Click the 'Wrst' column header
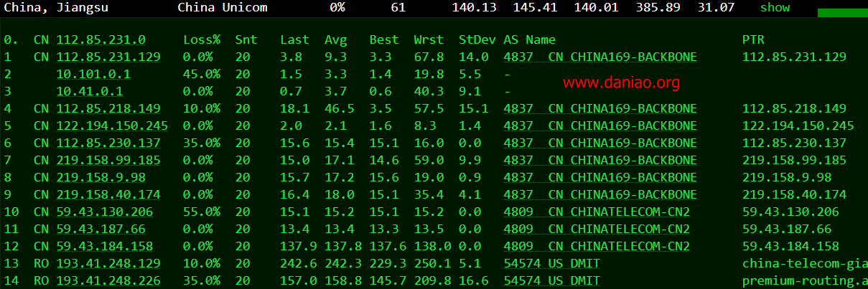Image resolution: width=868 pixels, height=289 pixels. [429, 39]
